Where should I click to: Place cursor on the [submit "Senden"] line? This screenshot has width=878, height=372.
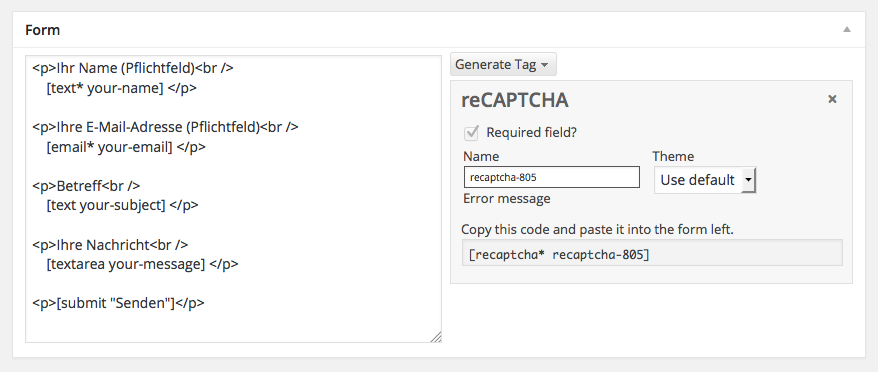click(x=118, y=303)
